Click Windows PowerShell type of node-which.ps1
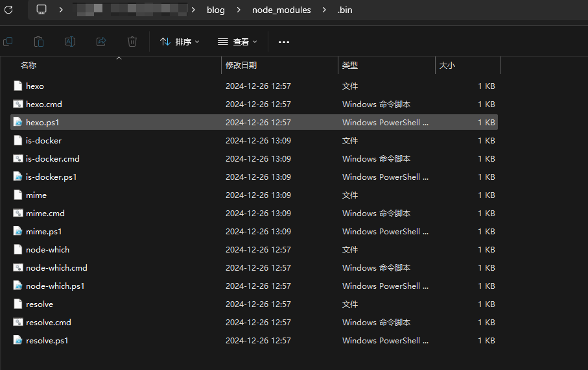 pos(385,286)
